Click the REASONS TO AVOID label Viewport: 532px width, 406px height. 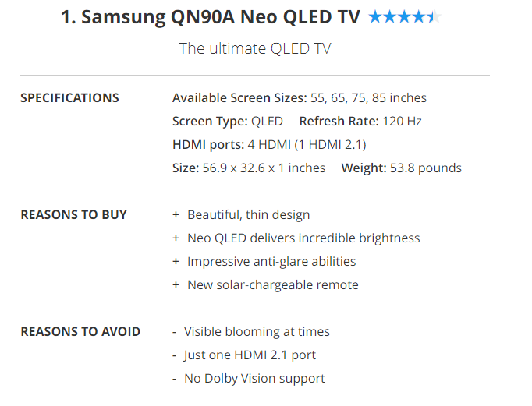(x=80, y=332)
